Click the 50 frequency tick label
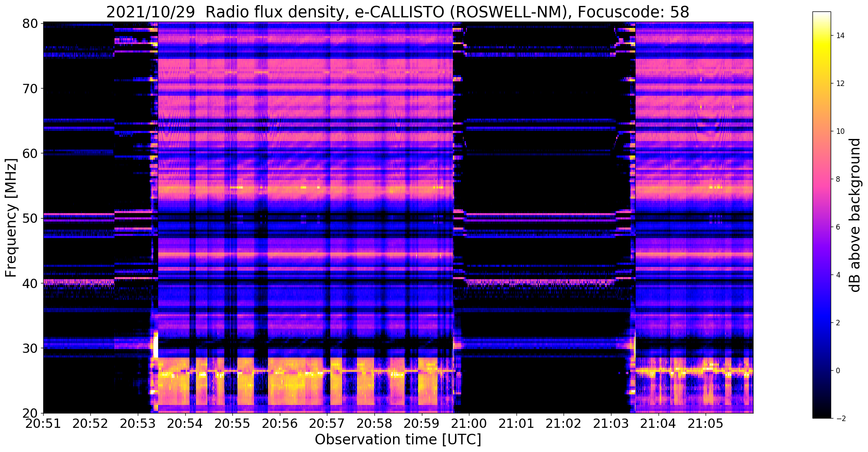This screenshot has height=452, width=868. (x=29, y=218)
